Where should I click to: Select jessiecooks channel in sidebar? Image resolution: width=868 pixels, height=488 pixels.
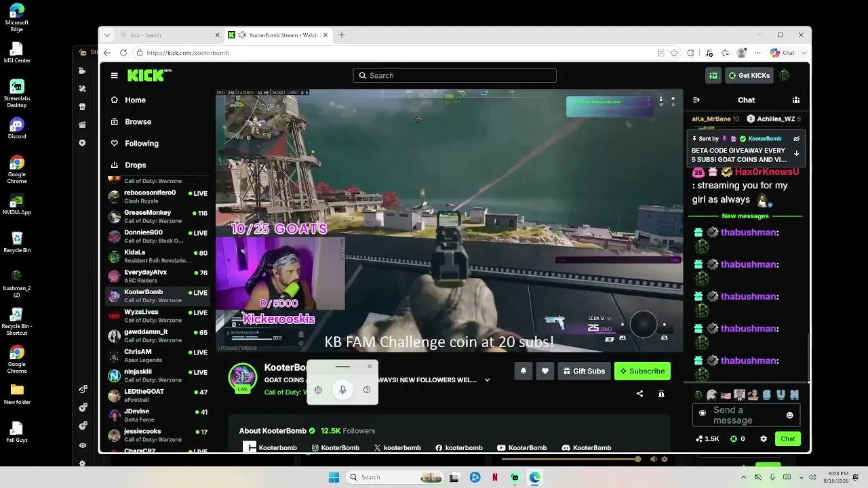[x=158, y=435]
